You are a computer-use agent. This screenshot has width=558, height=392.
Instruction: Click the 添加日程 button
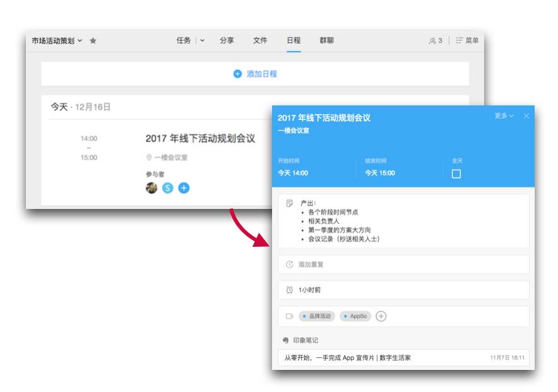255,74
